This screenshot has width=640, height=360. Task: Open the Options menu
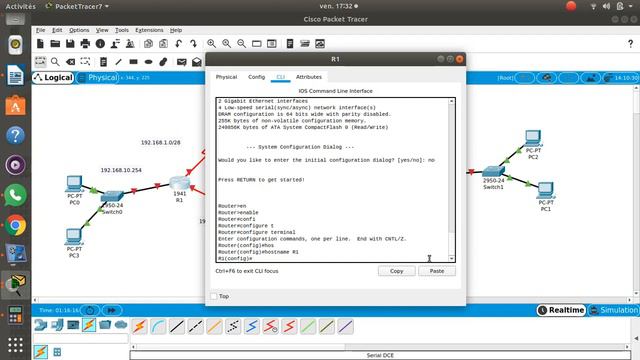[x=79, y=30]
